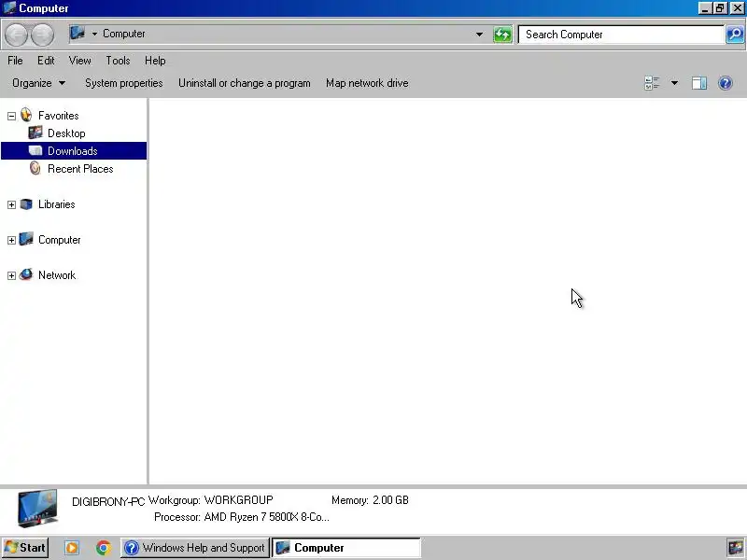Click the Computer taskbar button
The image size is (747, 560).
pyautogui.click(x=346, y=548)
